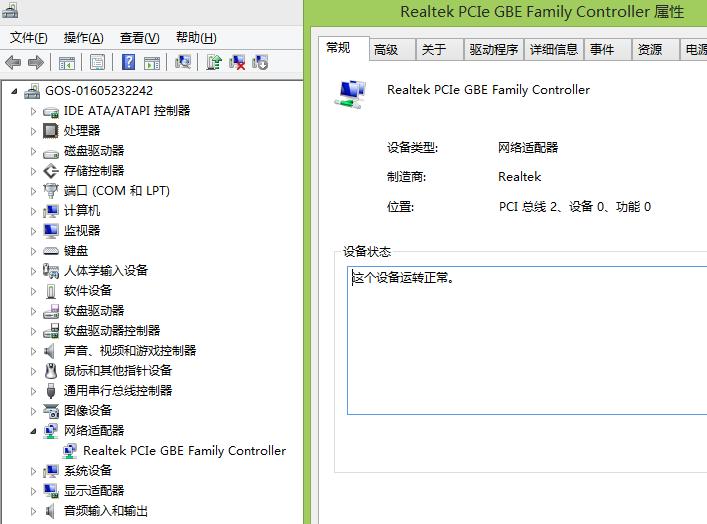Screen dimensions: 707x524
Task: Switch to the 资源 tab
Action: 656,50
